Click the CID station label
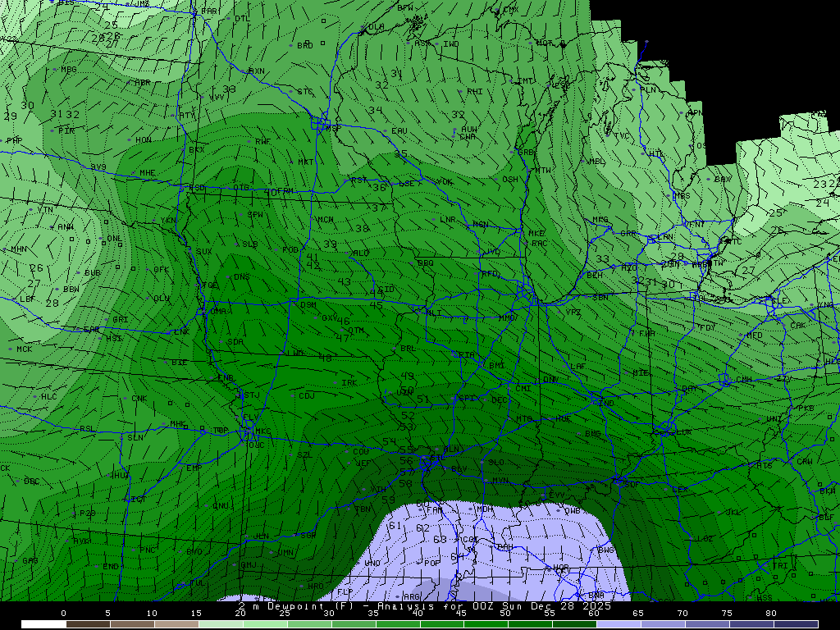 pos(386,289)
